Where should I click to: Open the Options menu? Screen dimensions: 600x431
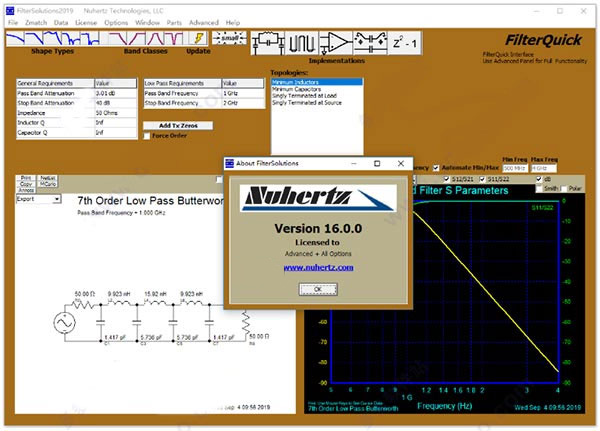click(x=116, y=23)
